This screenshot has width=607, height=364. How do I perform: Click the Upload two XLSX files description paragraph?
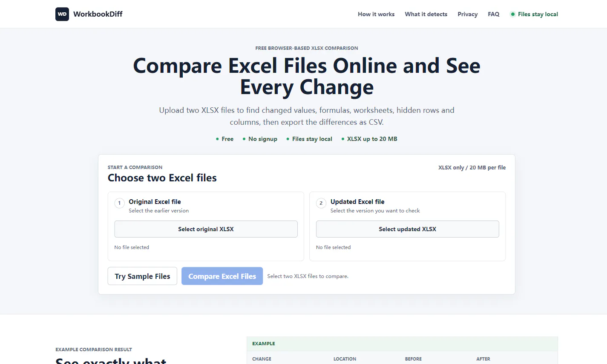(307, 116)
